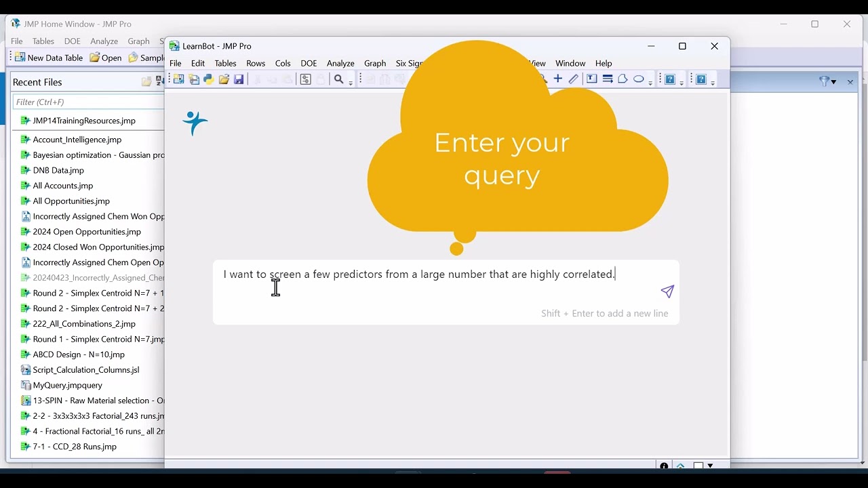Open JMP14TrainingResources.jmp from Recent Files
The image size is (868, 488).
84,121
